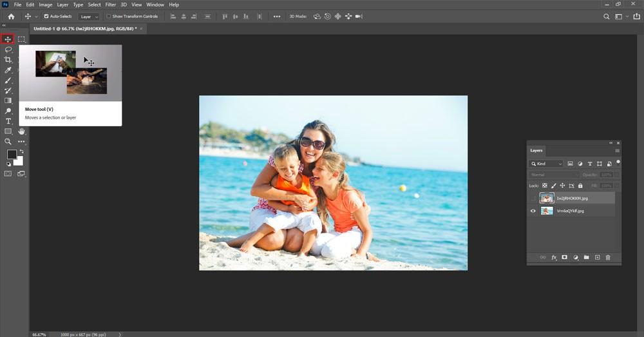
Task: Open the Layers panel menu
Action: (x=617, y=150)
